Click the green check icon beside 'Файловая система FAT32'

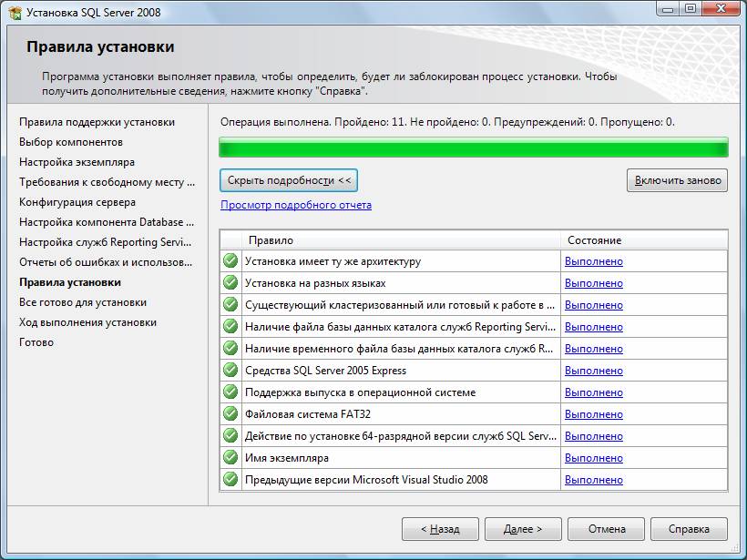pyautogui.click(x=230, y=414)
